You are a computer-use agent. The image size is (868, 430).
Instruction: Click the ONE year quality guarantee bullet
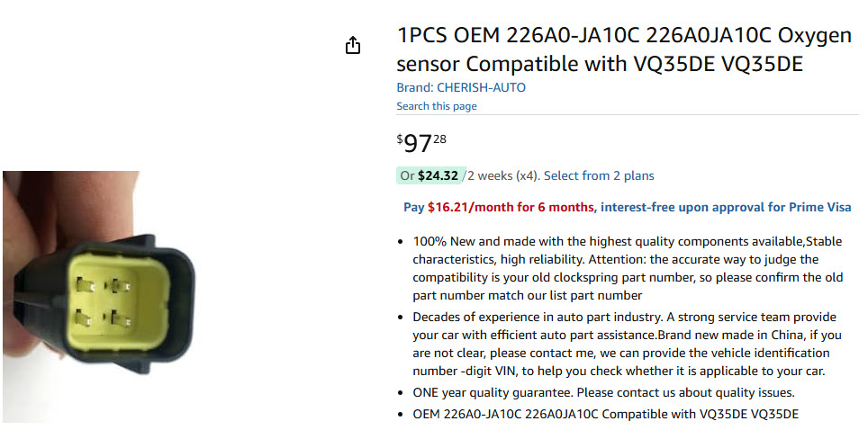603,393
